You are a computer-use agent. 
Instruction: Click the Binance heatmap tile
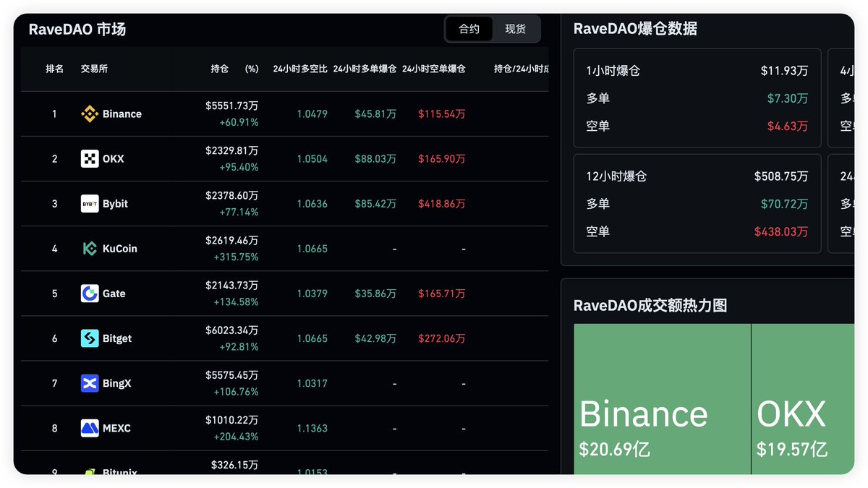(x=662, y=399)
